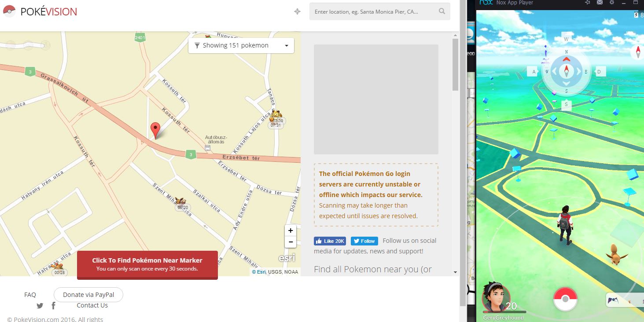The width and height of the screenshot is (644, 322).
Task: Tap the trainer character on the road
Action: pyautogui.click(x=564, y=225)
